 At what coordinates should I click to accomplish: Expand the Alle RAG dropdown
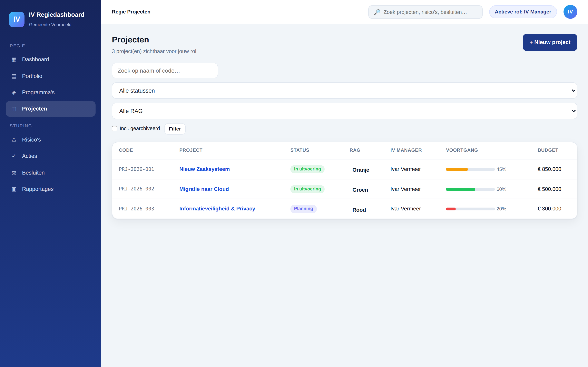pos(344,111)
